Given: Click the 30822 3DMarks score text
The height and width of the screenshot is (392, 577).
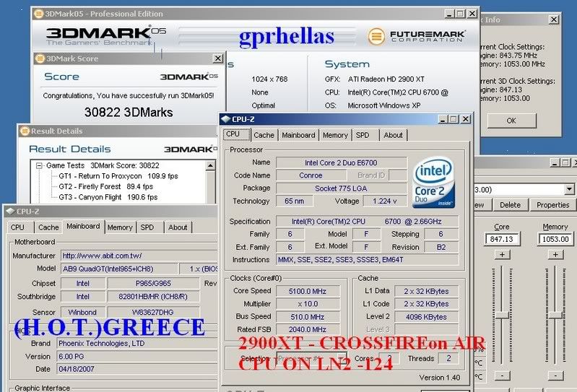Looking at the screenshot, I should pyautogui.click(x=129, y=112).
